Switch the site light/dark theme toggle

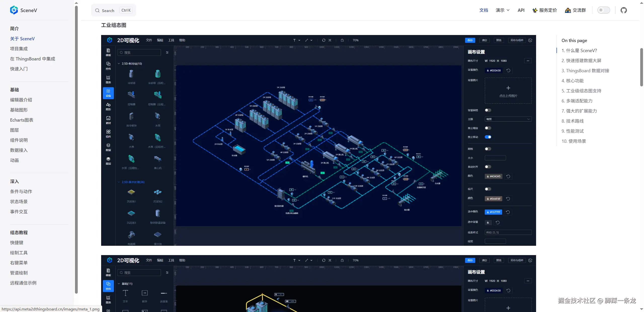coord(603,10)
